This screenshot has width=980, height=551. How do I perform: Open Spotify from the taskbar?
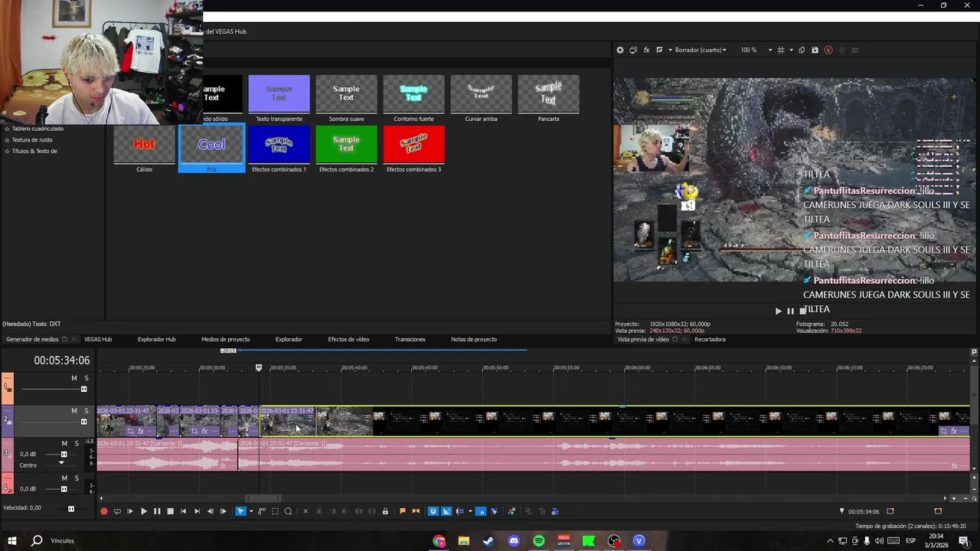click(x=539, y=541)
